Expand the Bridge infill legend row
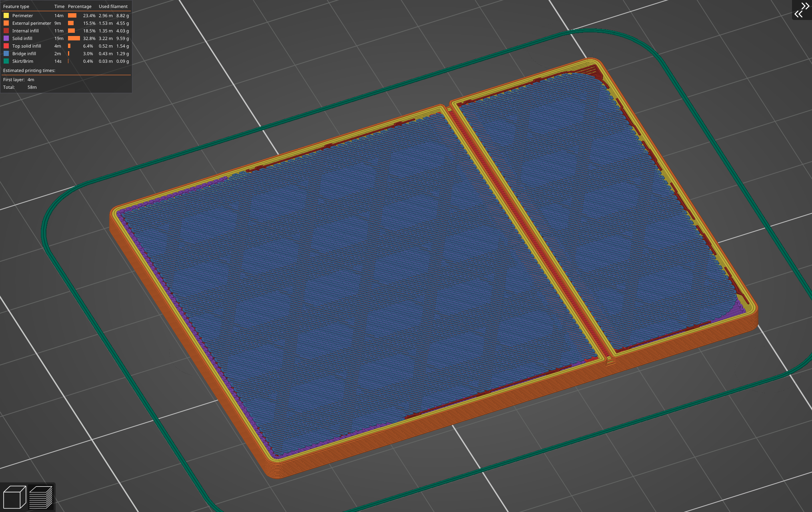Viewport: 812px width, 512px height. 24,53
